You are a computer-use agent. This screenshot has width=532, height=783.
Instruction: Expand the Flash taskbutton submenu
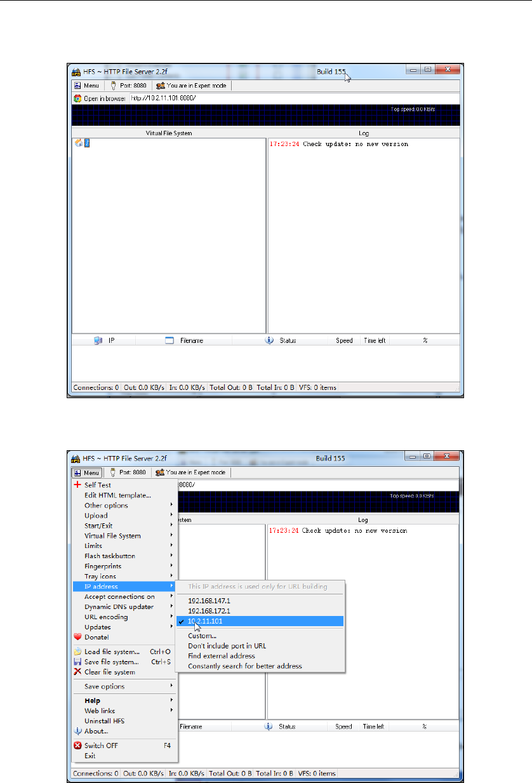(x=124, y=556)
